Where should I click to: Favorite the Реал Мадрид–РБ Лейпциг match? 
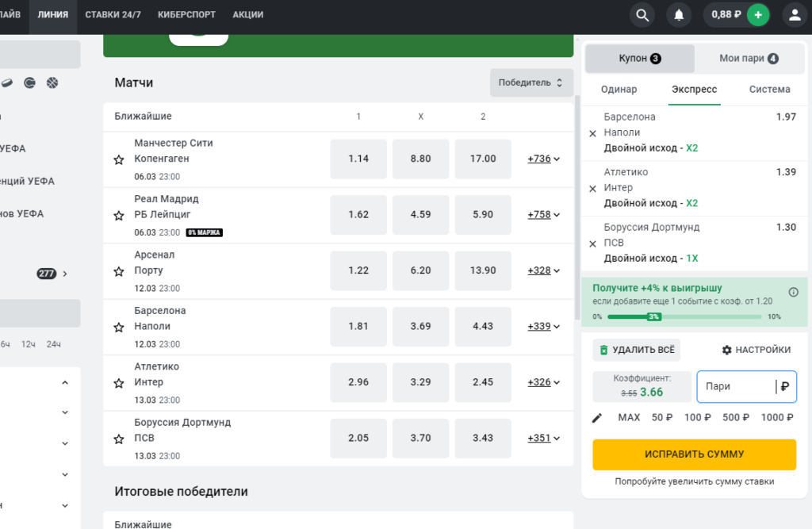[x=119, y=216]
